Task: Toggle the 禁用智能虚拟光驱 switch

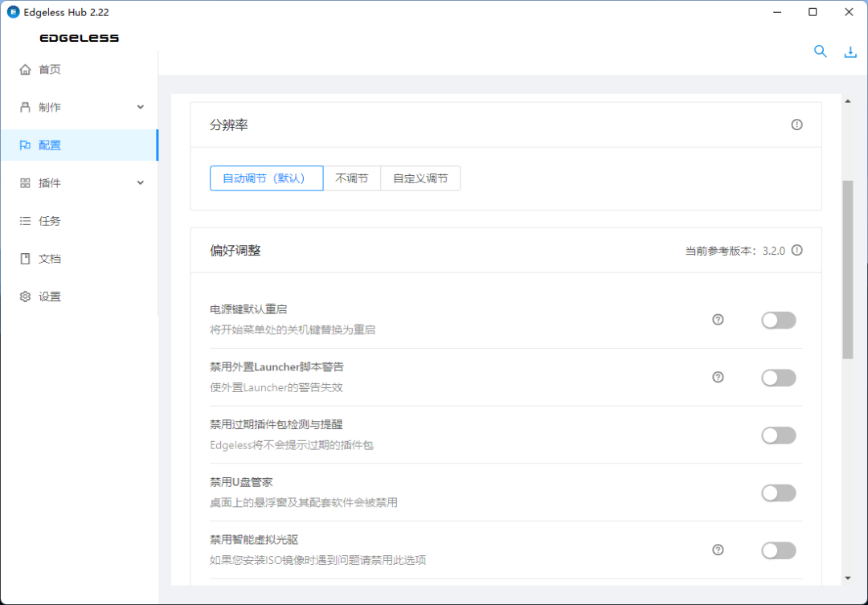Action: [778, 550]
